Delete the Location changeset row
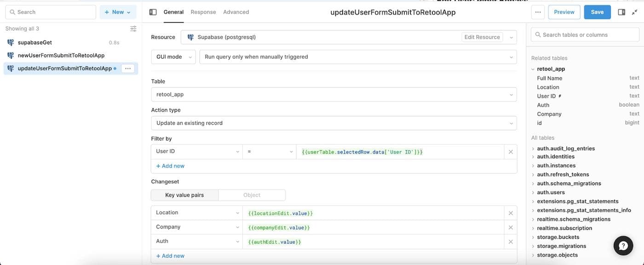Image resolution: width=644 pixels, height=265 pixels. (x=511, y=213)
